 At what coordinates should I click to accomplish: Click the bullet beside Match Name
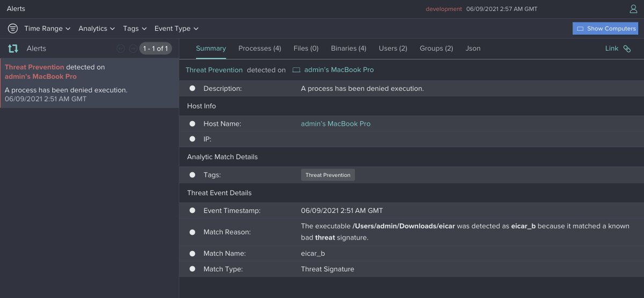(x=193, y=253)
